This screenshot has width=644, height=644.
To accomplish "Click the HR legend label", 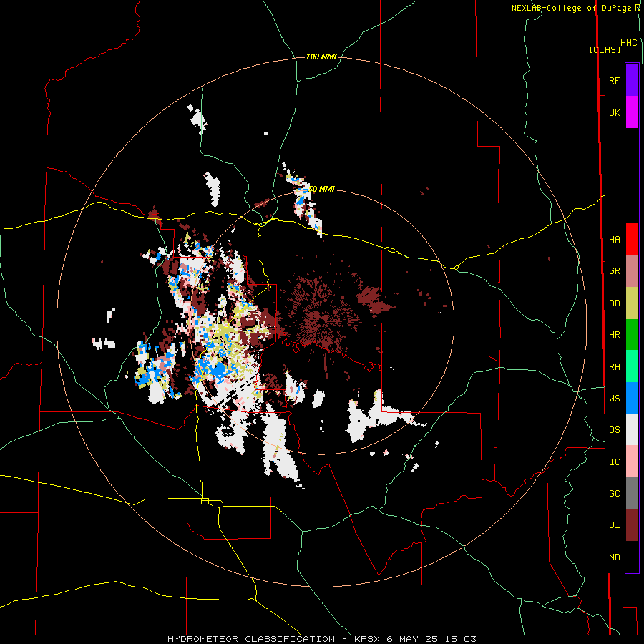I will pyautogui.click(x=614, y=335).
